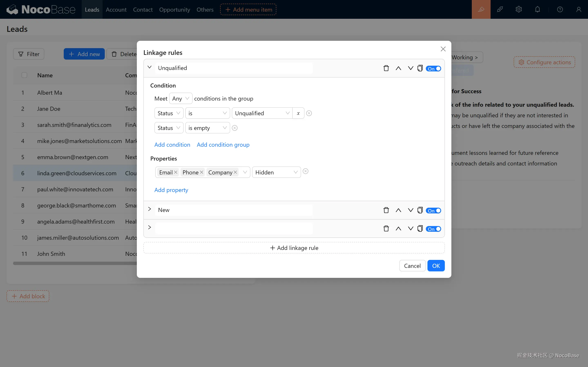The image size is (588, 367).
Task: Open the UI editor highlighter icon
Action: [x=481, y=9]
